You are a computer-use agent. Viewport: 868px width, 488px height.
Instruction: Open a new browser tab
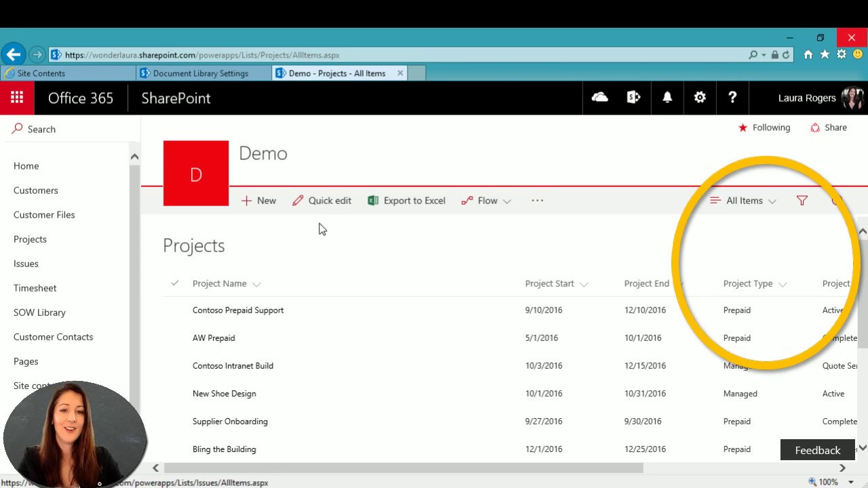(x=416, y=73)
